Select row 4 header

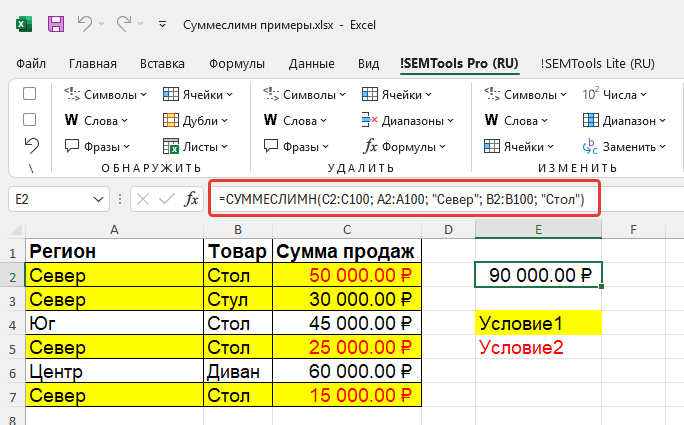[x=13, y=325]
